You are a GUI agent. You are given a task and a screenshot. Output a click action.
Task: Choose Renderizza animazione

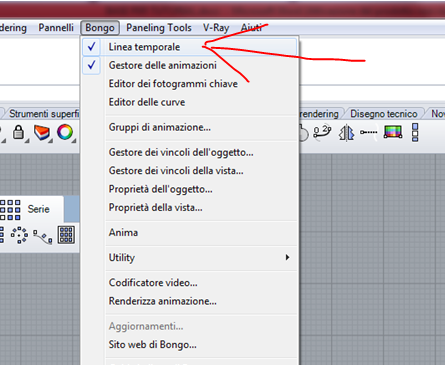[x=189, y=301]
